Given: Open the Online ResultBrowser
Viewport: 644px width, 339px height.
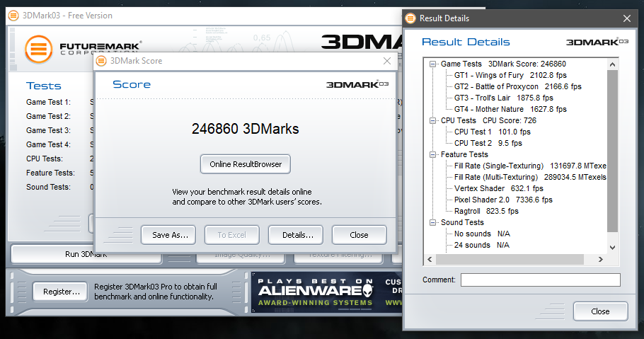Looking at the screenshot, I should coord(245,164).
